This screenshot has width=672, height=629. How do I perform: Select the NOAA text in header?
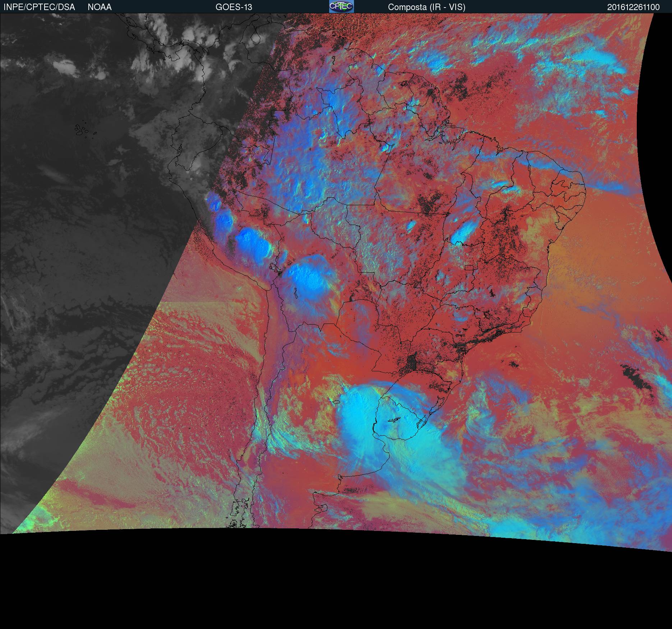point(100,7)
